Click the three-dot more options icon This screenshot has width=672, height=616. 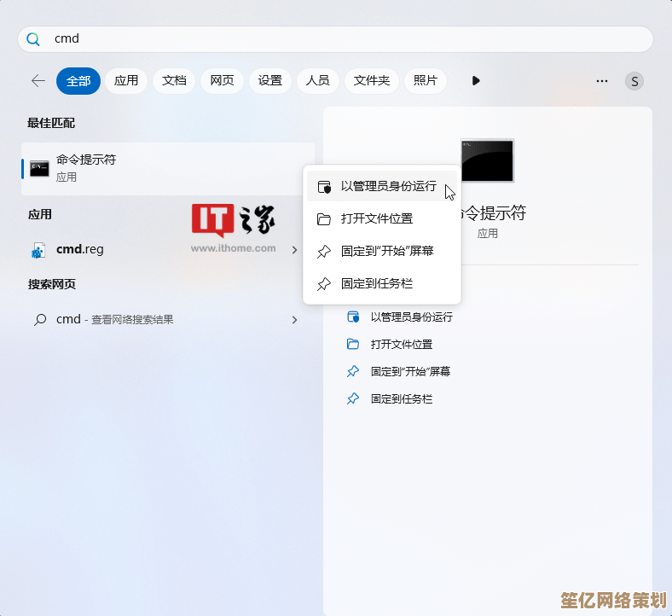602,81
